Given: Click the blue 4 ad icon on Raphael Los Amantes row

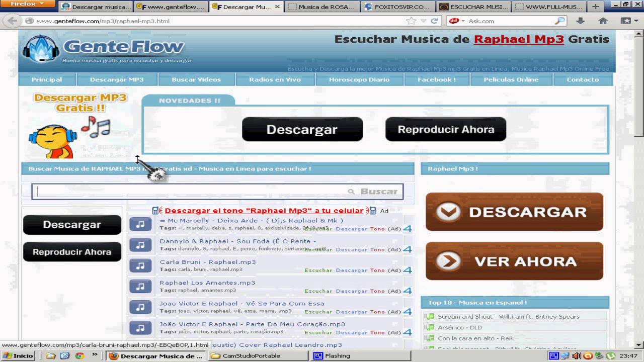Looking at the screenshot, I should (408, 291).
